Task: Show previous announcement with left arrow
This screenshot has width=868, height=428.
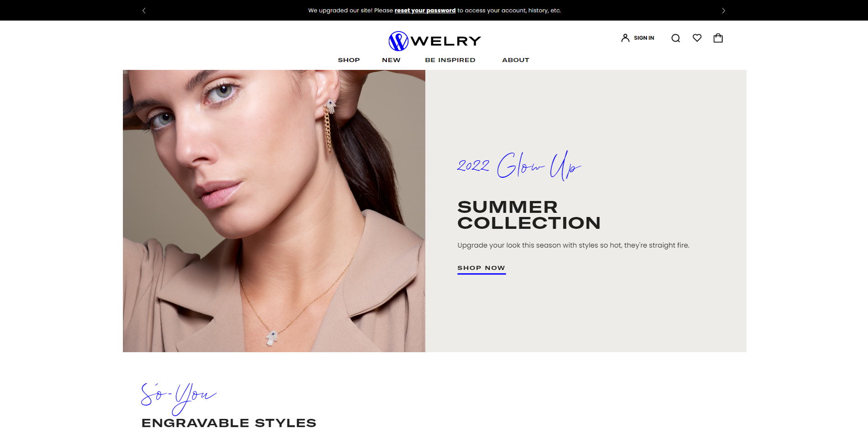Action: tap(144, 11)
